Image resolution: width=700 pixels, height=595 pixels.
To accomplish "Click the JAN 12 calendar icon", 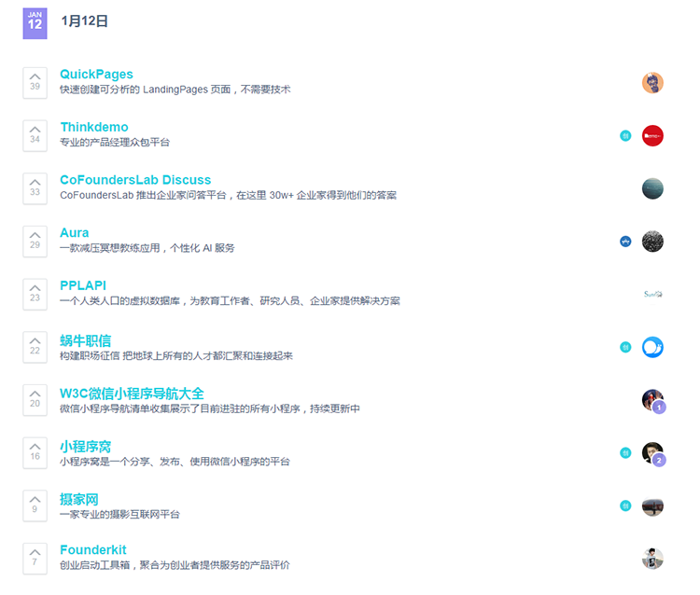I will pyautogui.click(x=35, y=23).
